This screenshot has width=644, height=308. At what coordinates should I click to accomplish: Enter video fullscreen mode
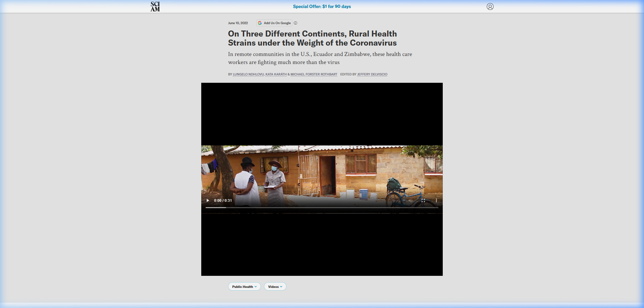click(x=423, y=200)
